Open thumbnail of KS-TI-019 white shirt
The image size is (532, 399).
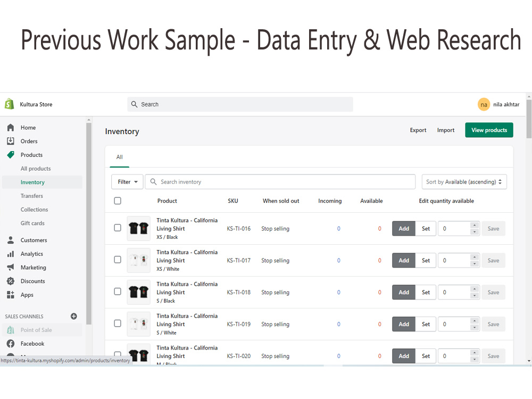pos(138,324)
